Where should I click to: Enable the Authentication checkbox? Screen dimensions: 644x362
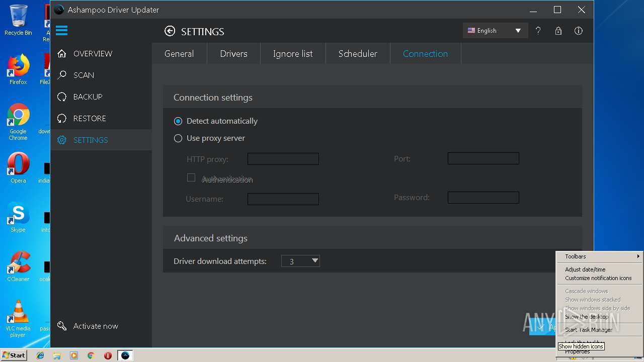pyautogui.click(x=191, y=177)
